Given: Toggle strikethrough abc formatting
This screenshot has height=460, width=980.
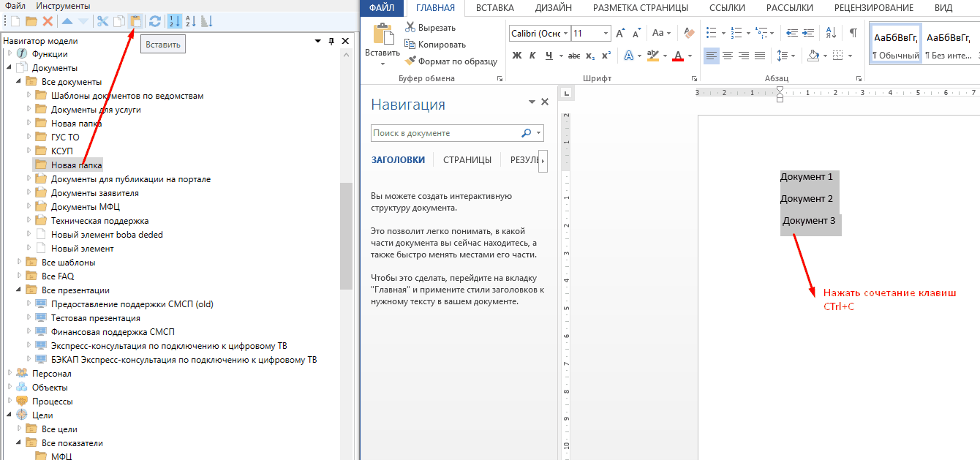Looking at the screenshot, I should pyautogui.click(x=575, y=56).
